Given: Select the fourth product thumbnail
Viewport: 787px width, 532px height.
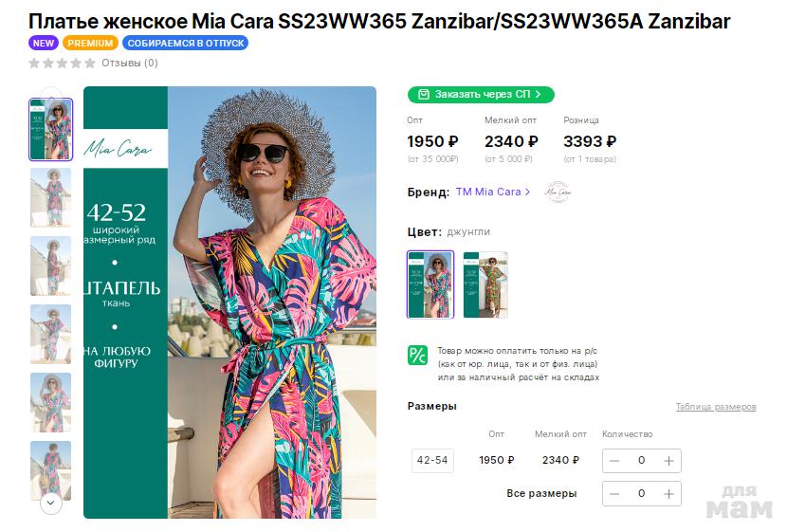Looking at the screenshot, I should pos(50,335).
